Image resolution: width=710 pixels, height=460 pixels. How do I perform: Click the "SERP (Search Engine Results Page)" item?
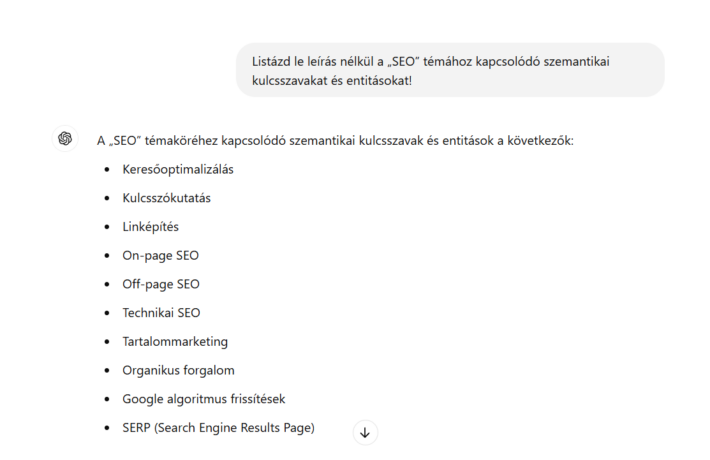(218, 428)
